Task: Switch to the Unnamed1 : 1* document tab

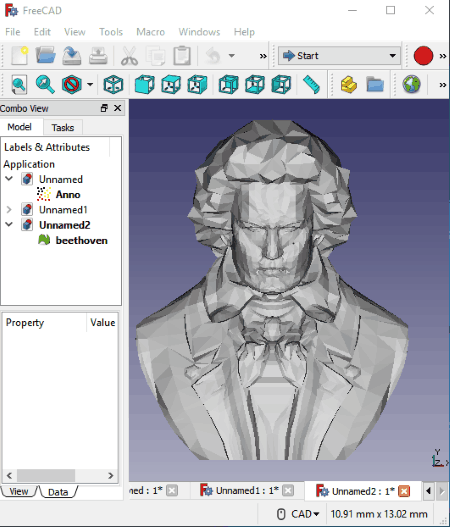Action: (x=247, y=491)
